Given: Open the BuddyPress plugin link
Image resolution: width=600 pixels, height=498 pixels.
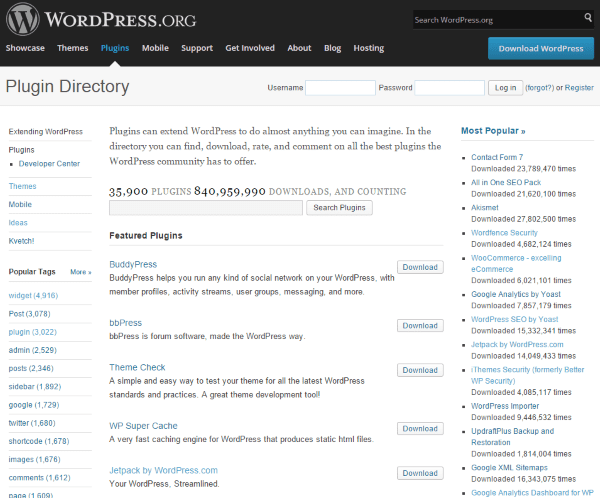Looking at the screenshot, I should coord(133,265).
